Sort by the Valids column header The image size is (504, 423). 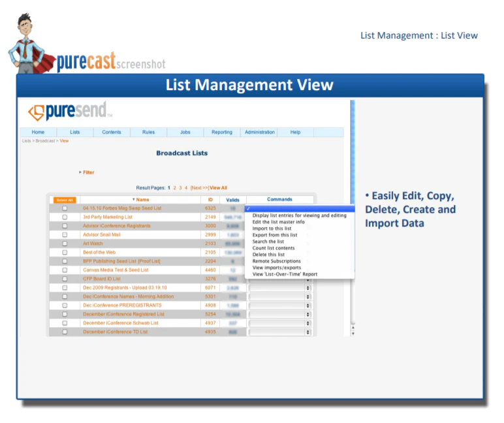232,200
